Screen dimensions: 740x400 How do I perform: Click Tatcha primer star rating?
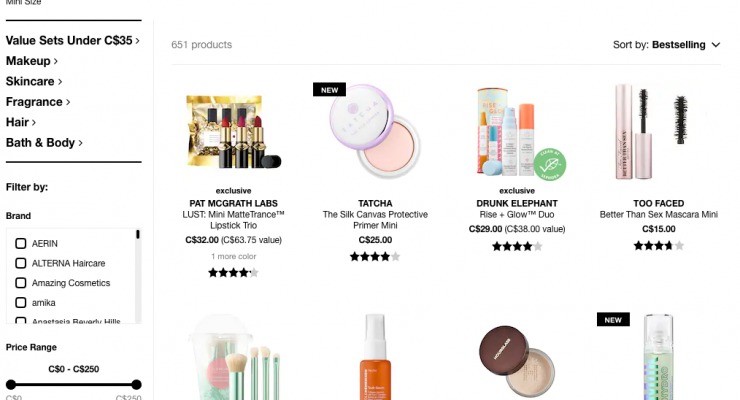[x=375, y=257]
